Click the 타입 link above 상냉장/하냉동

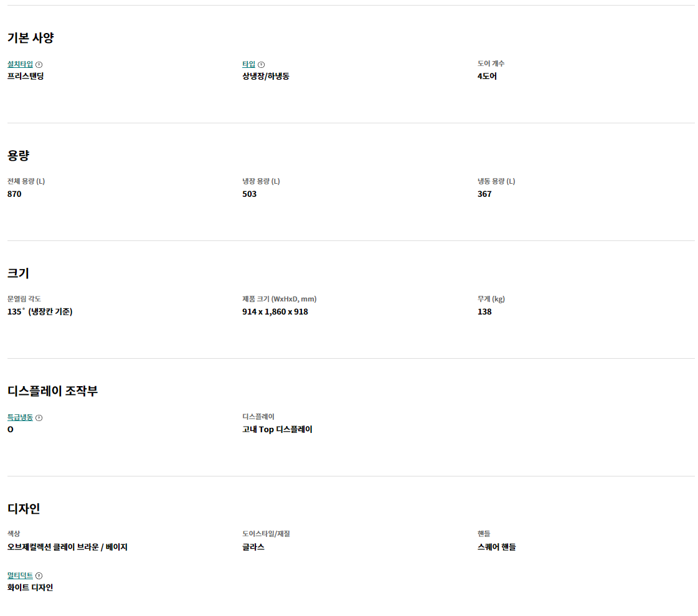tap(248, 64)
